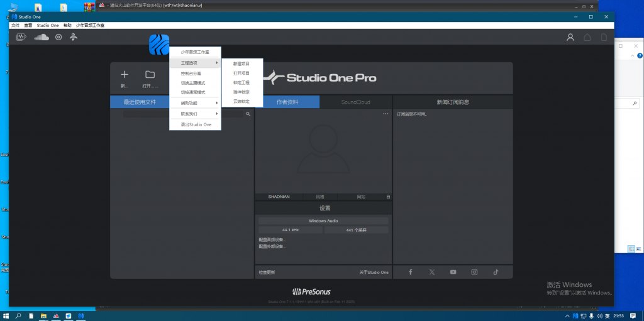Viewport: 644px width, 321px height.
Task: Click the document page icon at top right
Action: [x=604, y=37]
